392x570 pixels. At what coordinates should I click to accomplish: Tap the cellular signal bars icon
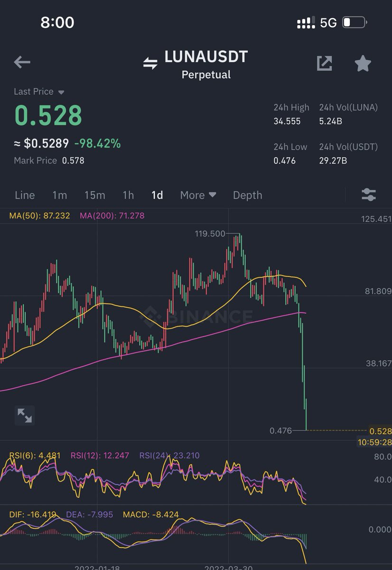pos(306,22)
